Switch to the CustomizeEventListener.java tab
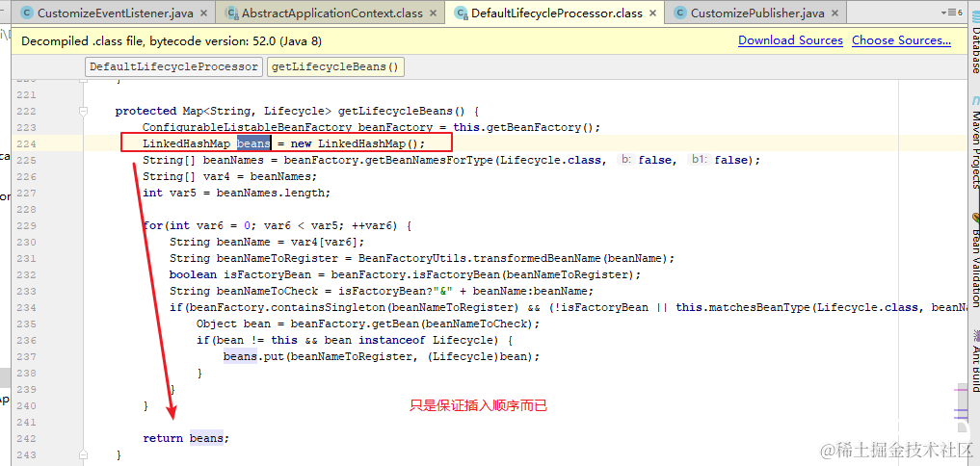The image size is (980, 466). (116, 13)
